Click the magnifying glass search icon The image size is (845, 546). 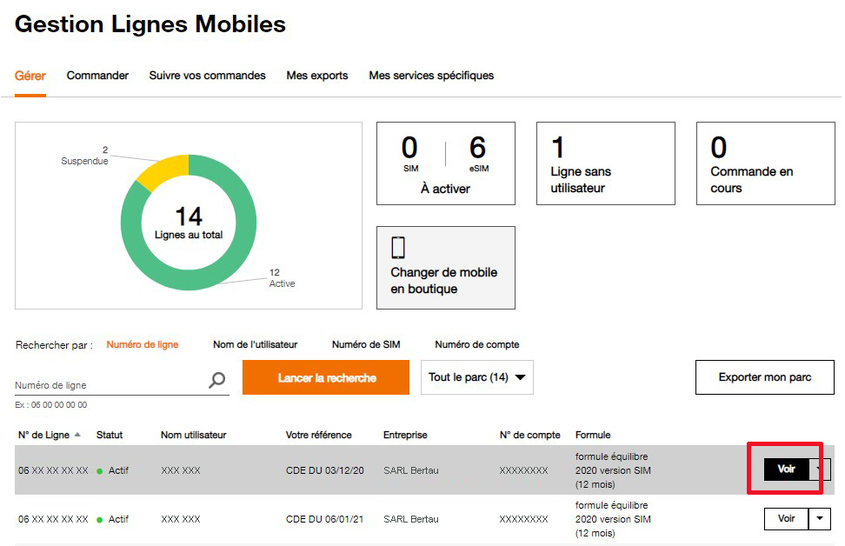click(217, 380)
